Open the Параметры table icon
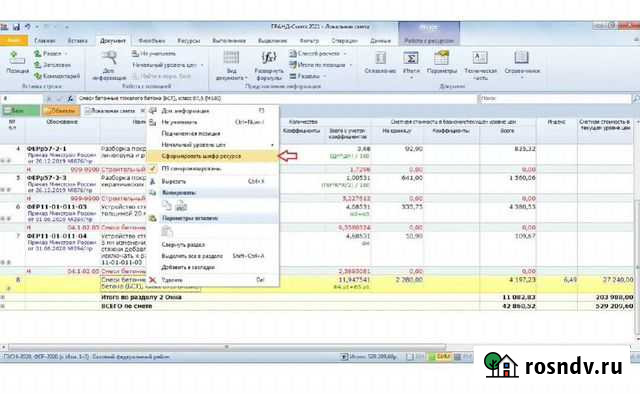640x394 pixels. click(x=442, y=58)
